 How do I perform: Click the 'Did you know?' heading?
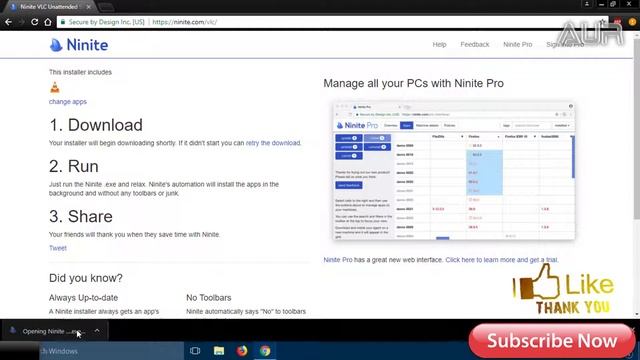click(86, 278)
